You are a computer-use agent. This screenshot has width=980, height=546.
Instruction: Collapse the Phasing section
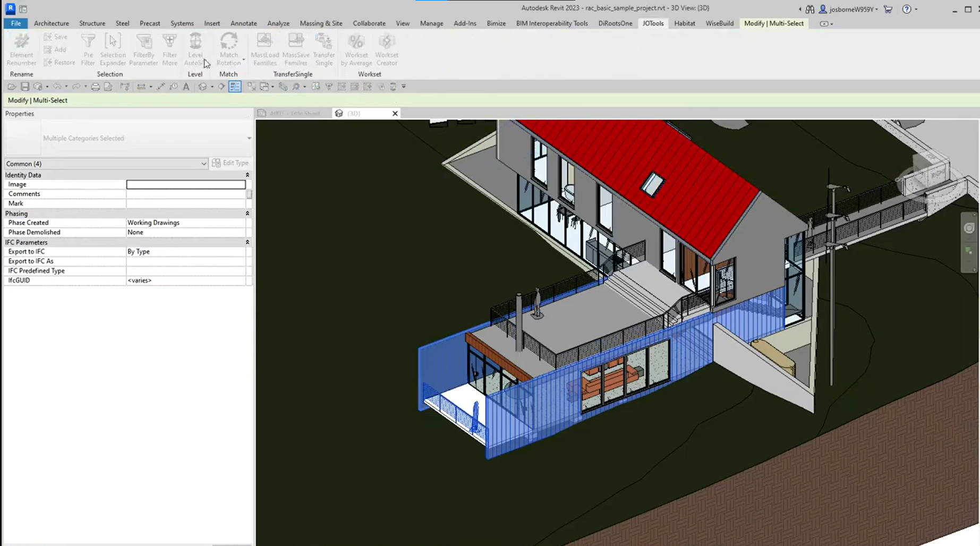(x=247, y=214)
